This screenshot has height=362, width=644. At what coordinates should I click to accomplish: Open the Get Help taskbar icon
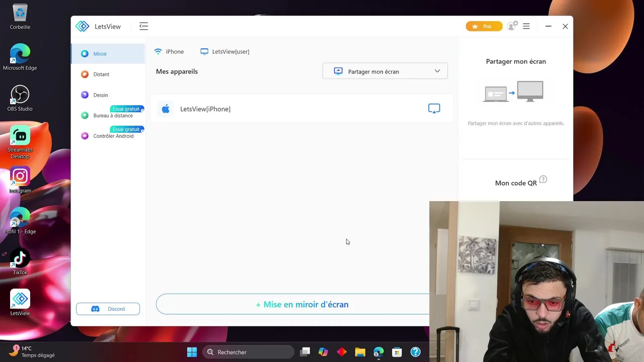pos(416,352)
